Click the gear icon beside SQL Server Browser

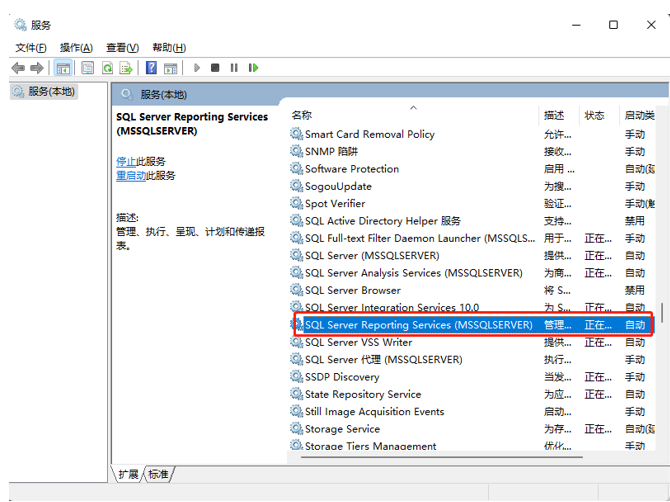pos(297,290)
